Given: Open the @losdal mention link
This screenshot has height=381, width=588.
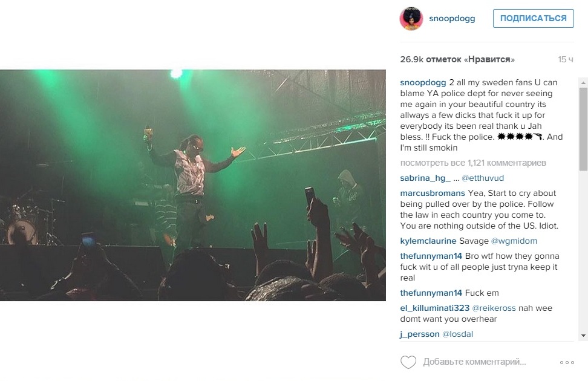Looking at the screenshot, I should coord(457,334).
